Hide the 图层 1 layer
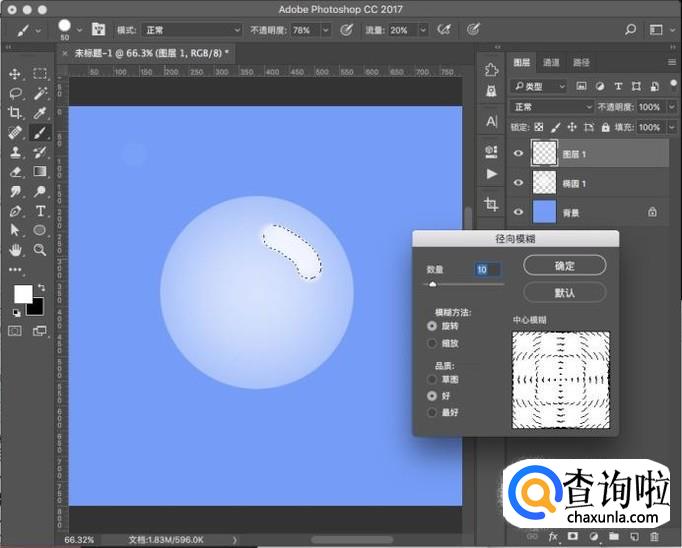The image size is (682, 548). [518, 153]
